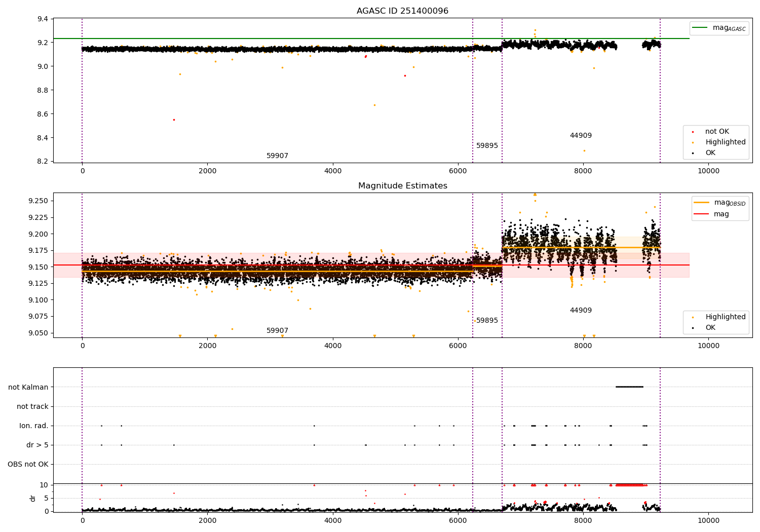Click the 10 tick label on the dr axis
Image resolution: width=760 pixels, height=532 pixels.
(x=44, y=485)
